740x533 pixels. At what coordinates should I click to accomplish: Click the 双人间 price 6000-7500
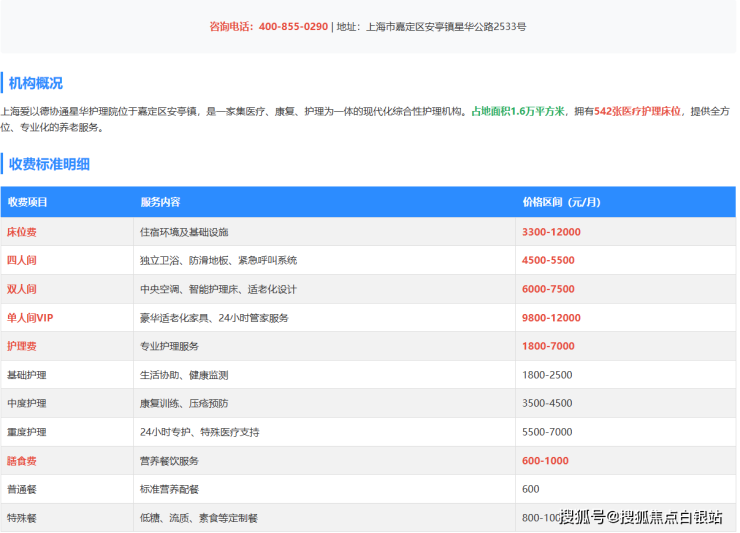click(x=548, y=289)
